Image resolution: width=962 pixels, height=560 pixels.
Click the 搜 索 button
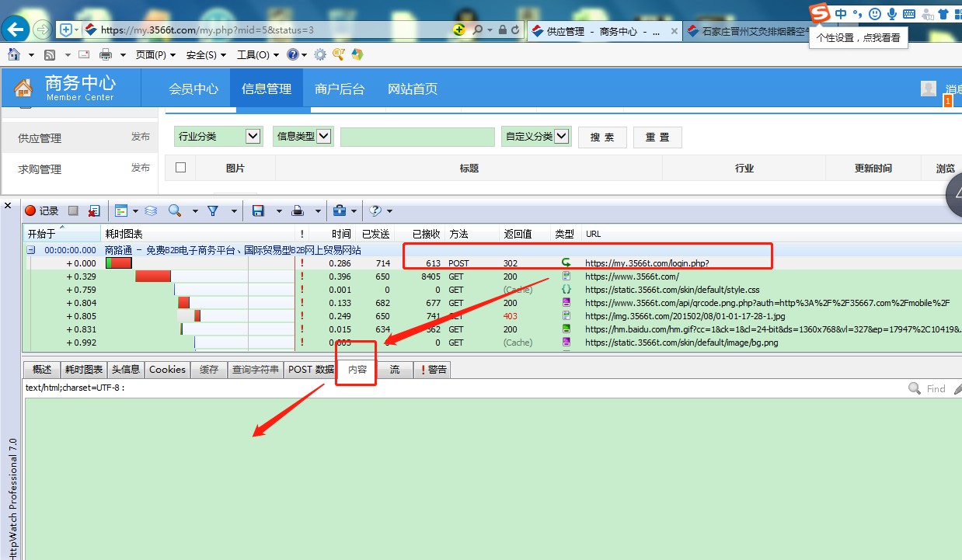602,137
